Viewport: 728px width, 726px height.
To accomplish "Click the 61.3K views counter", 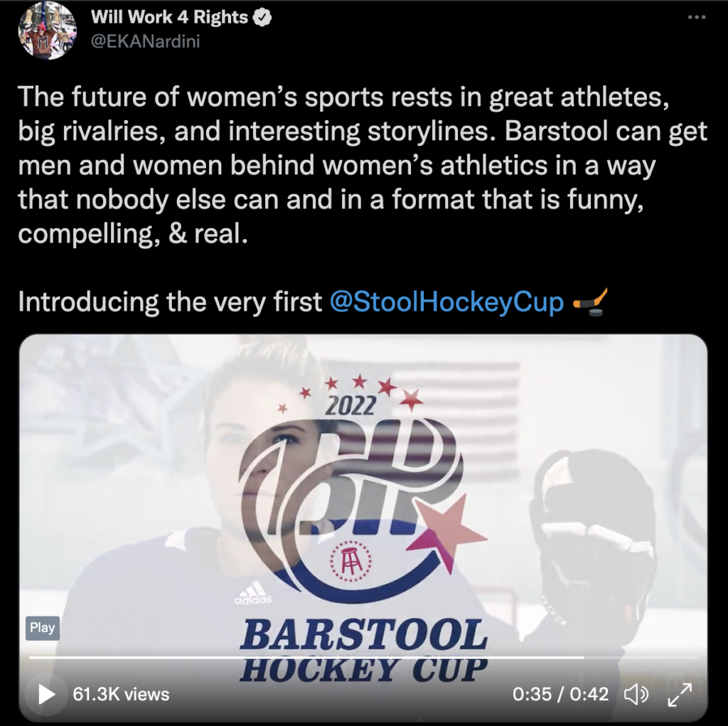I will tap(121, 695).
